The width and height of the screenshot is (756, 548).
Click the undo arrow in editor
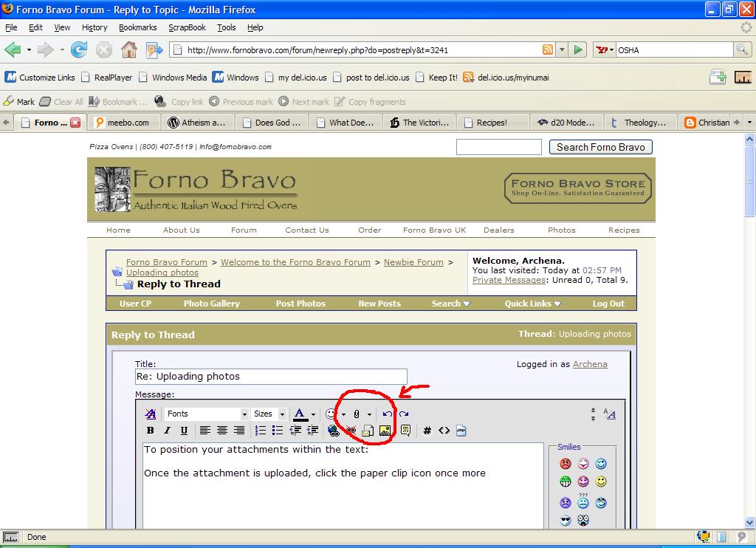point(388,414)
